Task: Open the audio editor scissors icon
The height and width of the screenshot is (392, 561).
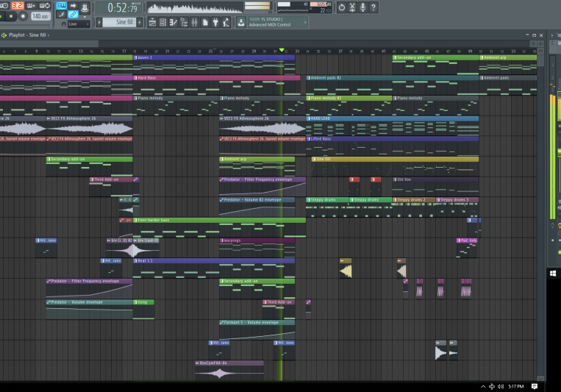Action: point(352,7)
